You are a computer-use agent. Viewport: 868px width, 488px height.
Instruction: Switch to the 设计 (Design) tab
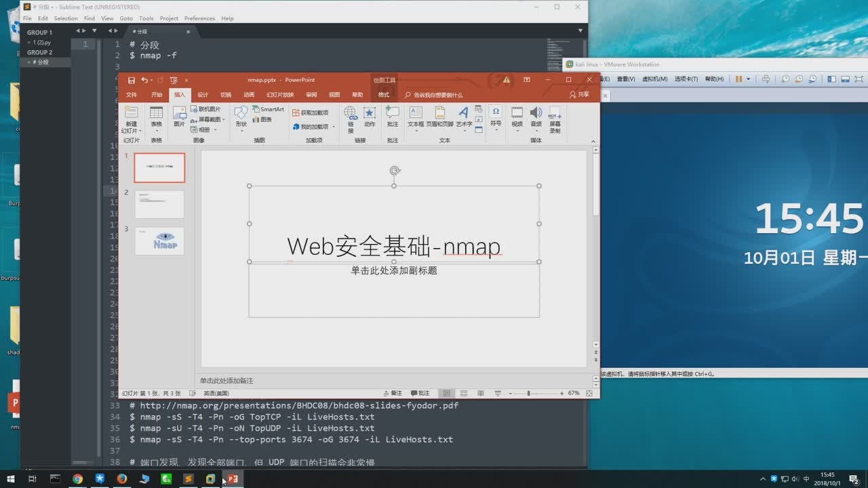[x=203, y=95]
